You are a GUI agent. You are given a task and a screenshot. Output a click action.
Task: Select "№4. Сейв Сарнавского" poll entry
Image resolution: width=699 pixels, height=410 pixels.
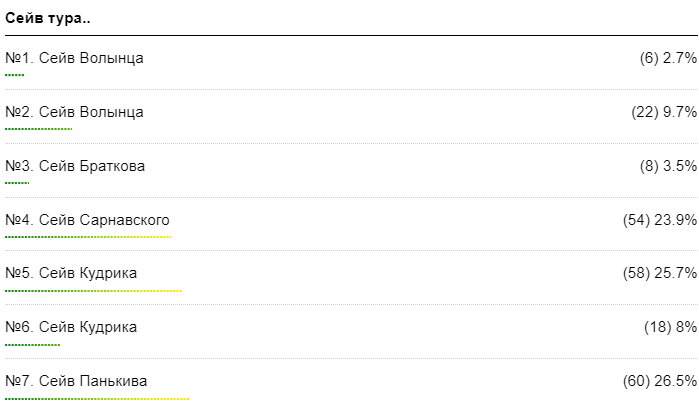(x=88, y=220)
